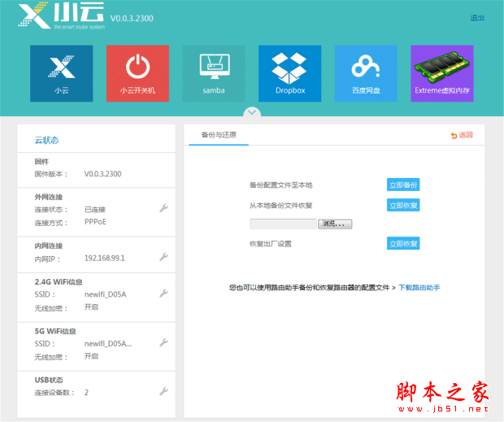The width and height of the screenshot is (504, 422).
Task: Open USB状态 settings wrench
Action: pyautogui.click(x=163, y=391)
